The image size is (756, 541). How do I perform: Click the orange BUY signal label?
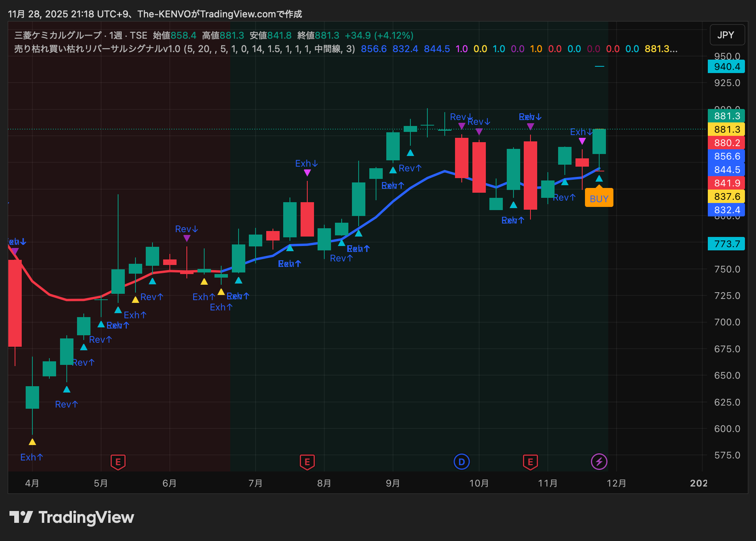[599, 199]
